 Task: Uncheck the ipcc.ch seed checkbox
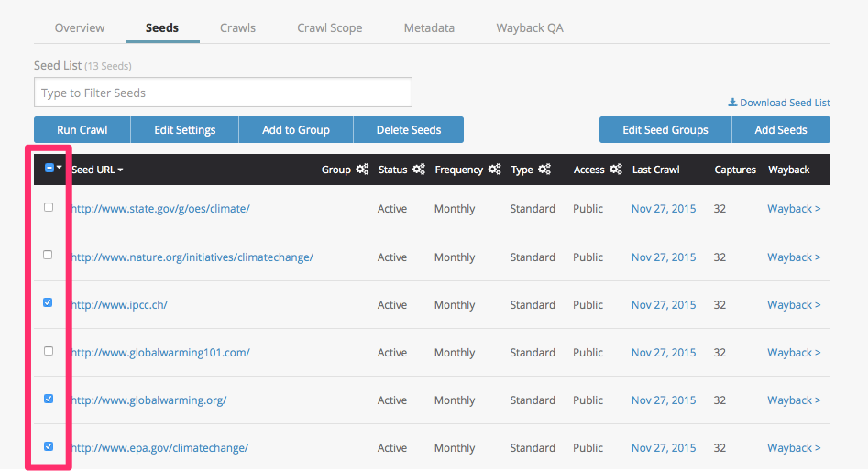coord(49,303)
